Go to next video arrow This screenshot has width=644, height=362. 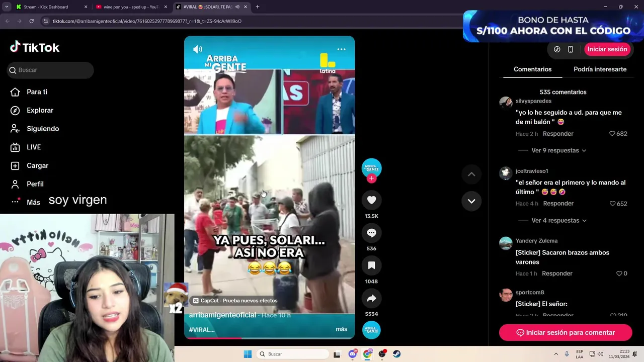(471, 201)
